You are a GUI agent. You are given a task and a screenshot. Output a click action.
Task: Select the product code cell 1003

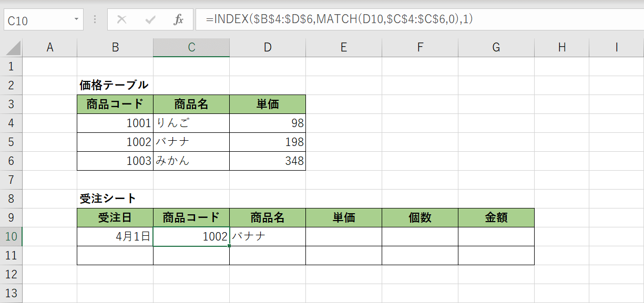coord(115,161)
